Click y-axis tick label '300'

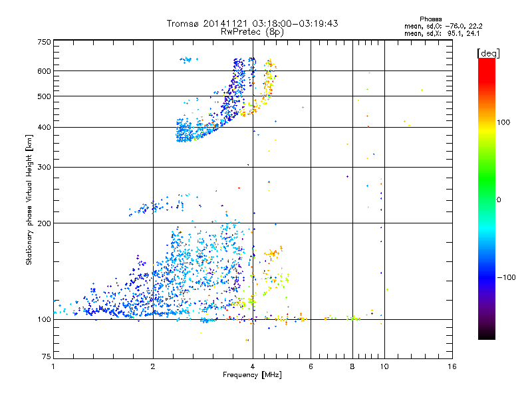(45, 168)
